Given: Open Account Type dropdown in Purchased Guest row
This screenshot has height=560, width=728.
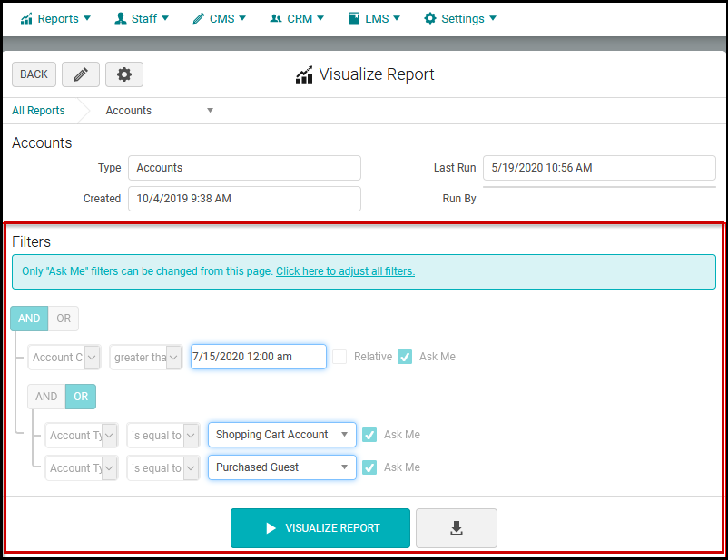Looking at the screenshot, I should coord(82,467).
